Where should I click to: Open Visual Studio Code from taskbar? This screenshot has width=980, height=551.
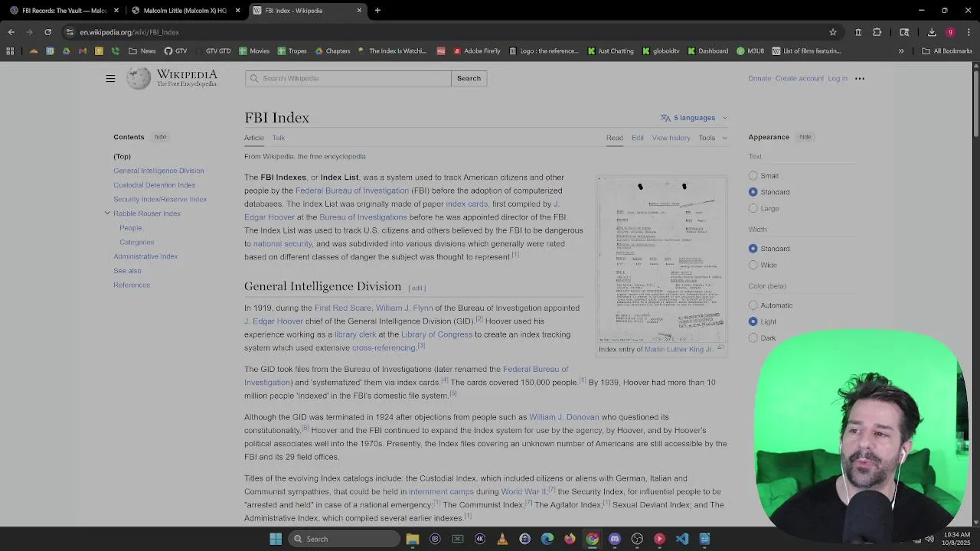pos(682,539)
